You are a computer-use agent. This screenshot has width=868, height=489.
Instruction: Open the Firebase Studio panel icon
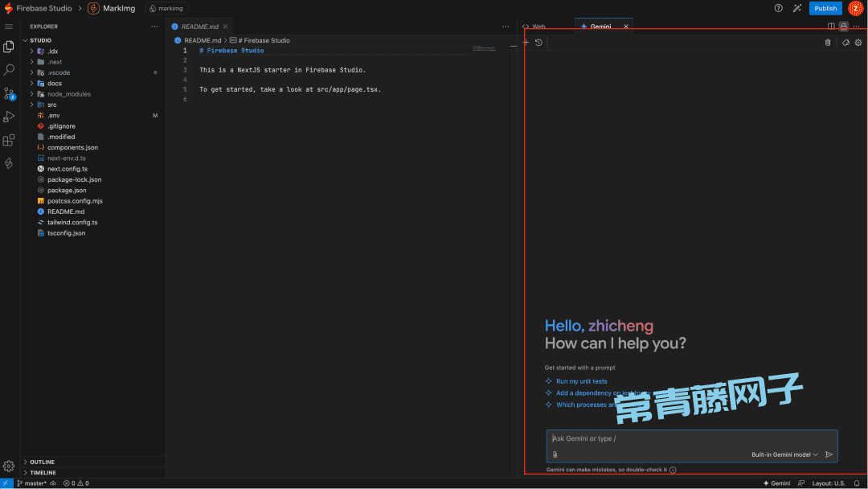(x=8, y=163)
